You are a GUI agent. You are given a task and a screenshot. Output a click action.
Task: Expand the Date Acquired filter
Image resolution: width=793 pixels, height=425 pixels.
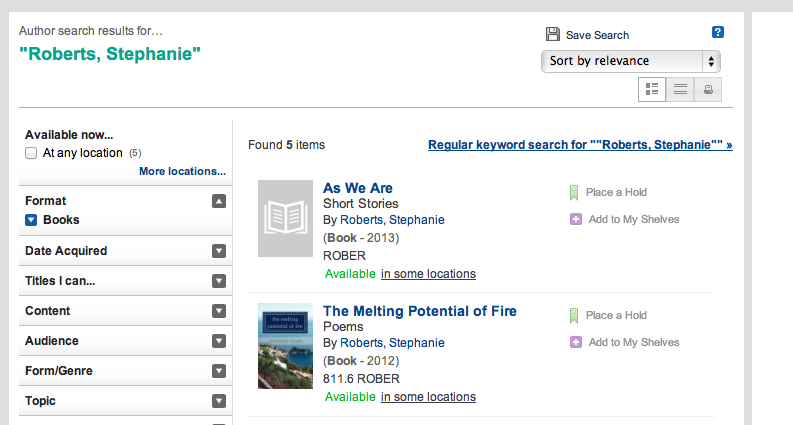tap(219, 251)
